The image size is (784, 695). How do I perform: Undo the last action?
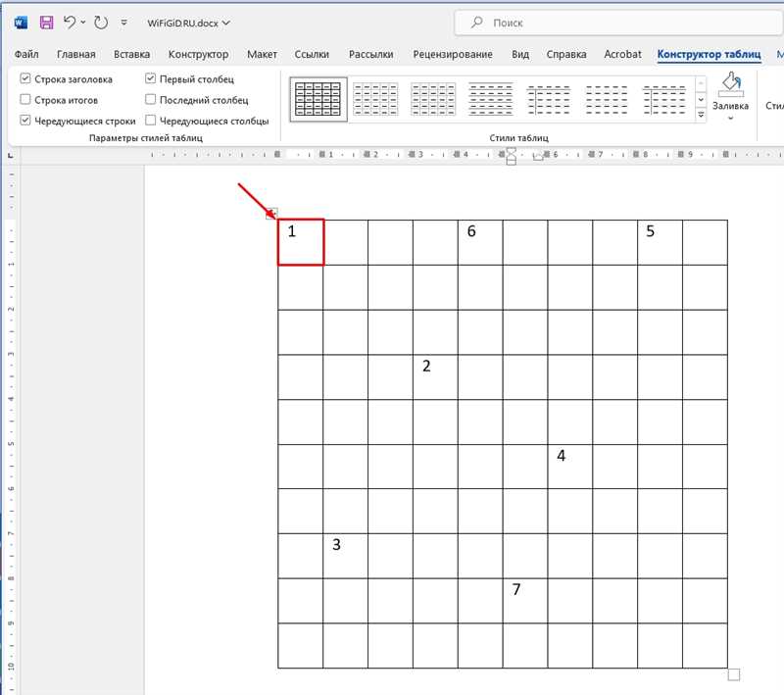coord(70,23)
